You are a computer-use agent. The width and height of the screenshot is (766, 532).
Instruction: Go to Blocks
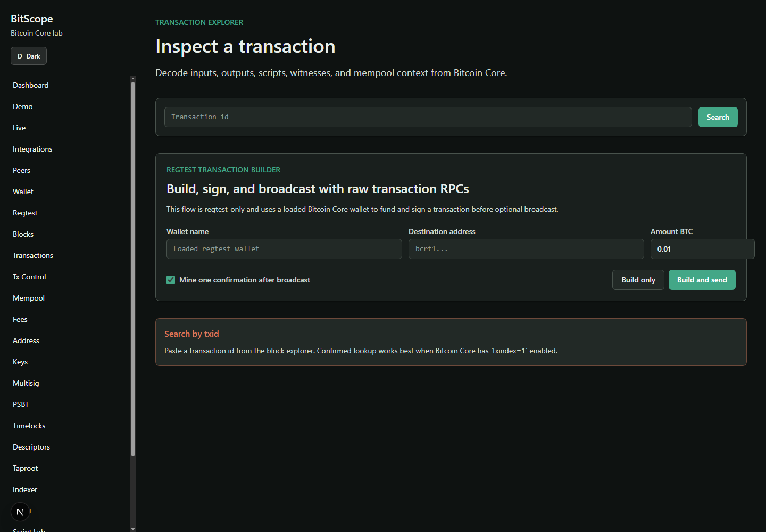coord(23,234)
